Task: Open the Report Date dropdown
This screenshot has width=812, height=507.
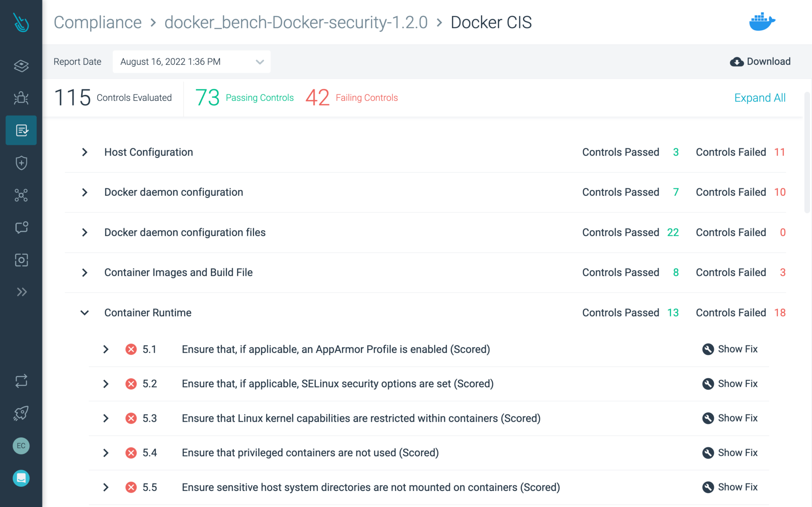Action: coord(191,62)
